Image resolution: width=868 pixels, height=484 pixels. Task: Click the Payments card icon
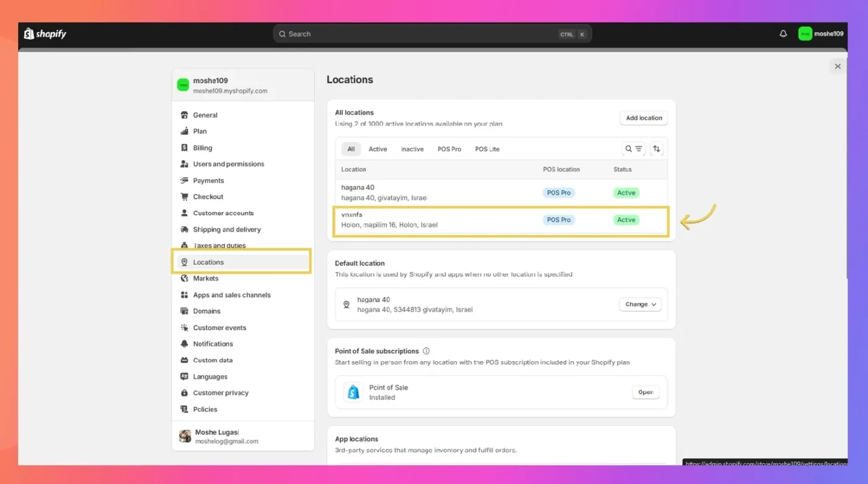(x=184, y=181)
